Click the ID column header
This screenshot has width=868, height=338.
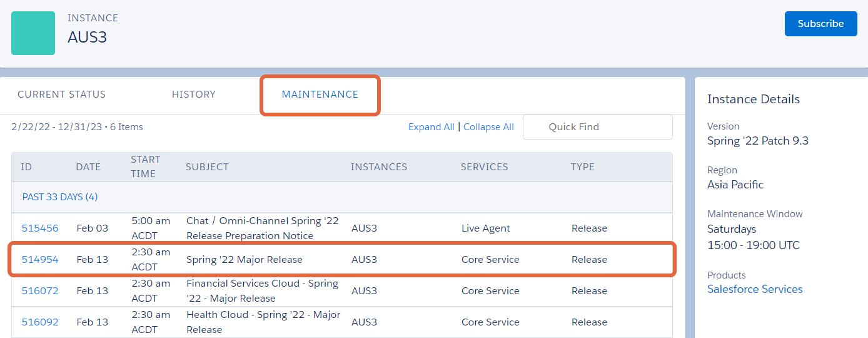[26, 167]
